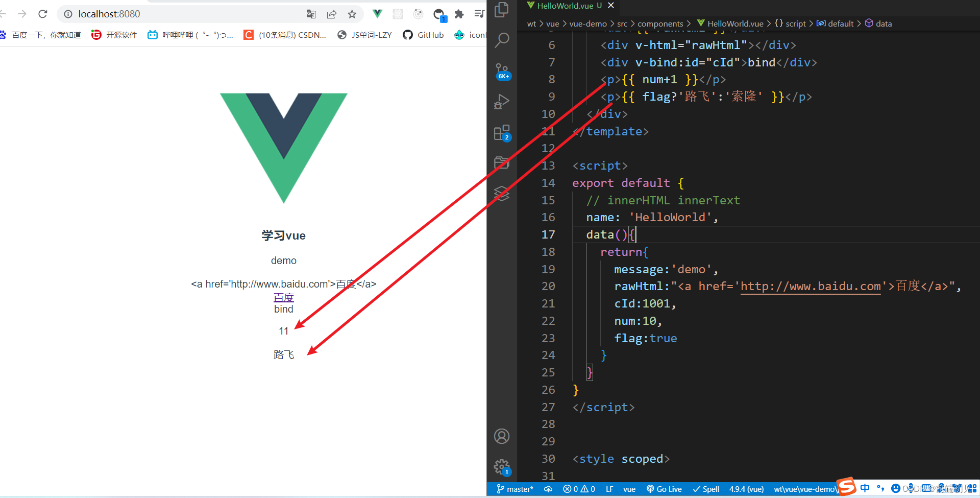View site information icon beside localhost:8080
The width and height of the screenshot is (980, 498).
click(68, 14)
